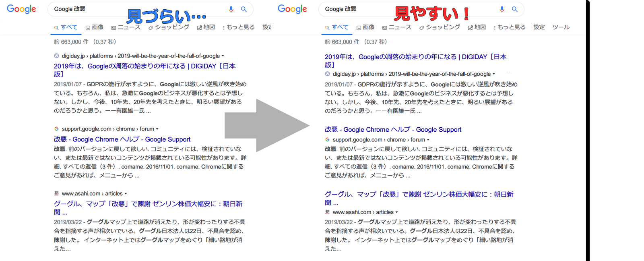Click www.asahi.com favicon on left page
The height and width of the screenshot is (261, 644).
click(56, 193)
